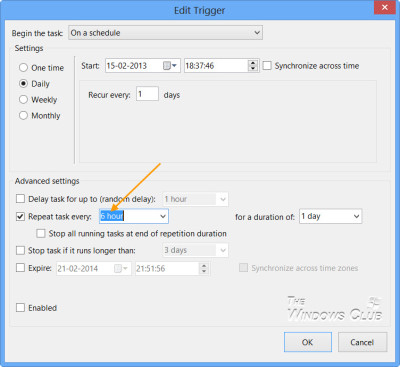
Task: Open the Begin the task dropdown
Action: click(165, 33)
